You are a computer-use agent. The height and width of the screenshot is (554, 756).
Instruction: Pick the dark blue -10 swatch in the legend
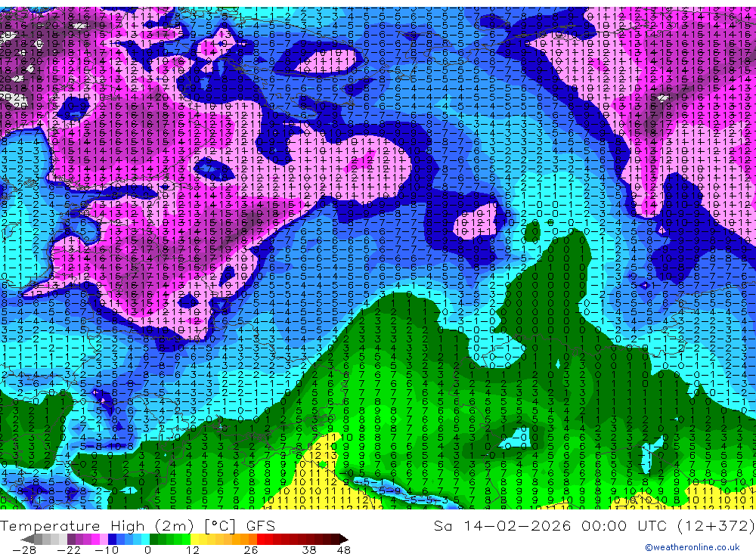point(112,539)
